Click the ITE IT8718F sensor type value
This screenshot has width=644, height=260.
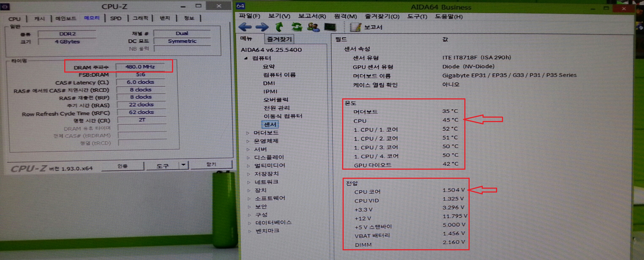tap(476, 58)
